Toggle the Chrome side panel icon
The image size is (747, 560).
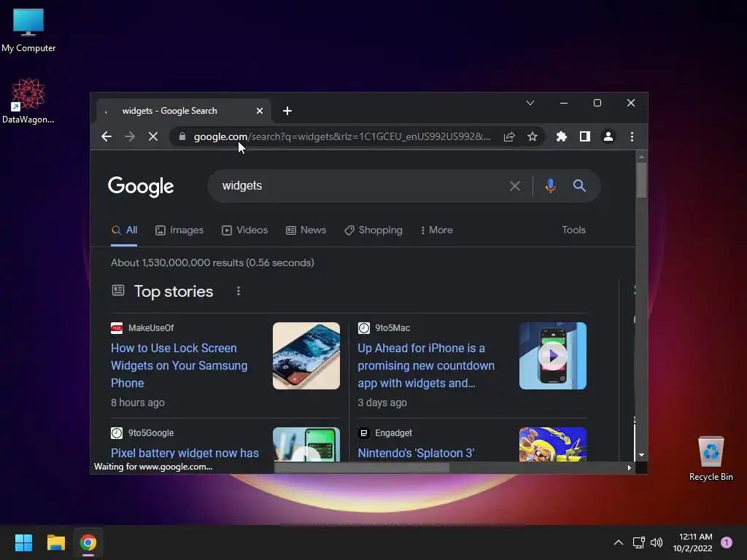point(585,136)
